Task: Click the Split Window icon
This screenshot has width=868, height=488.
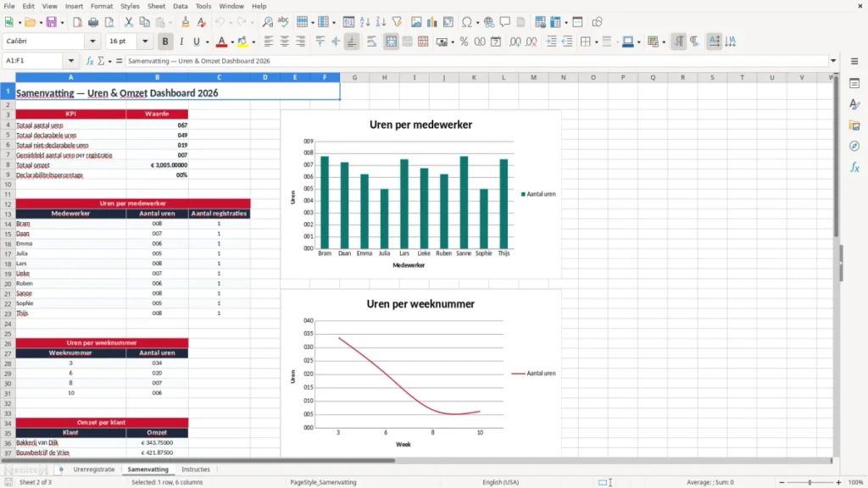Action: click(577, 22)
